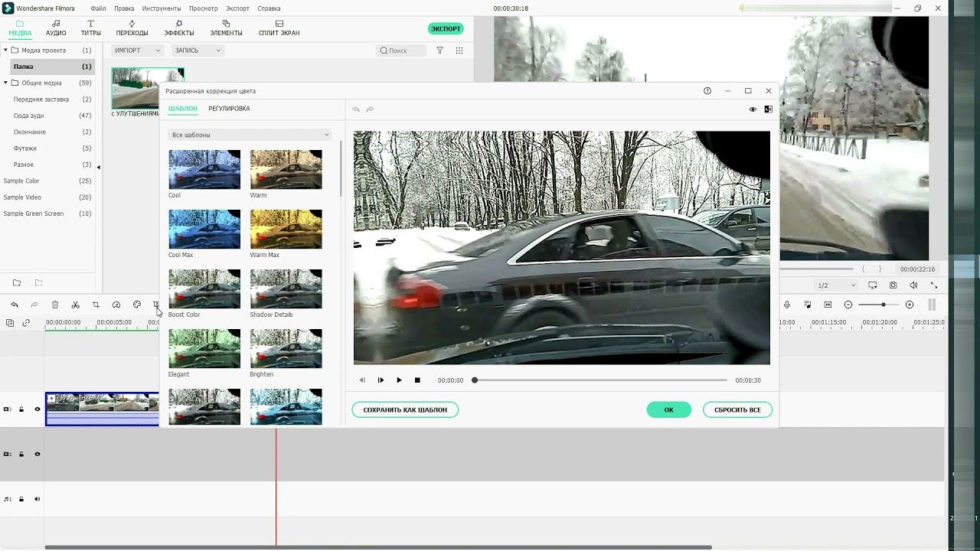Open the color correction help question icon

[707, 91]
